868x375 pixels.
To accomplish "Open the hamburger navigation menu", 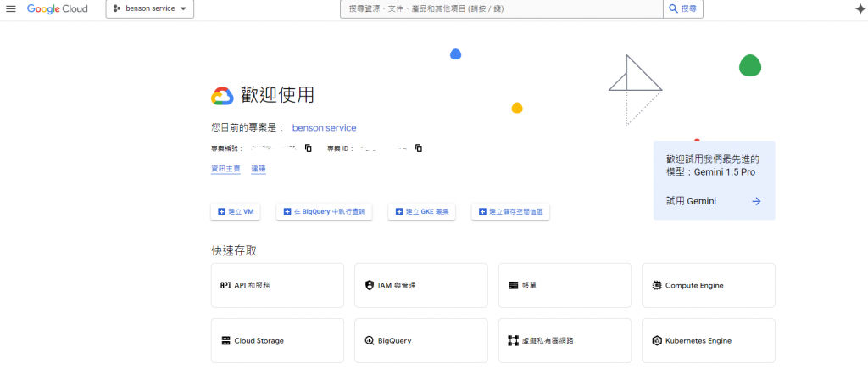I will 11,8.
